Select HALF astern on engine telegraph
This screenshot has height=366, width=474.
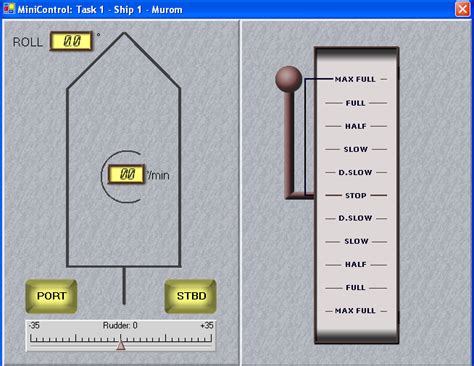(x=356, y=264)
